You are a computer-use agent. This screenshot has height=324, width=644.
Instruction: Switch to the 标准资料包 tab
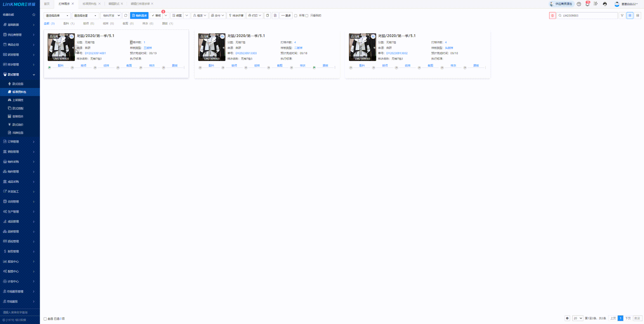click(x=89, y=4)
